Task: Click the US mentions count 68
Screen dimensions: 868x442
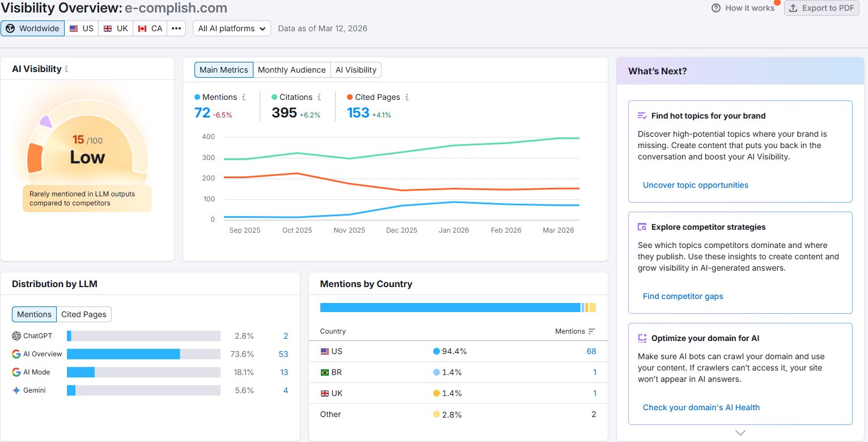Action: click(591, 351)
